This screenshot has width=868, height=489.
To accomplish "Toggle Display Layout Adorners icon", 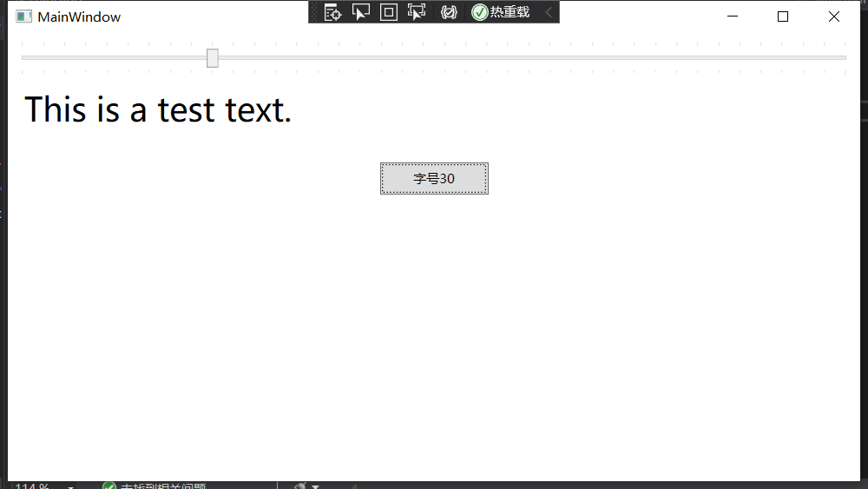I will [389, 12].
